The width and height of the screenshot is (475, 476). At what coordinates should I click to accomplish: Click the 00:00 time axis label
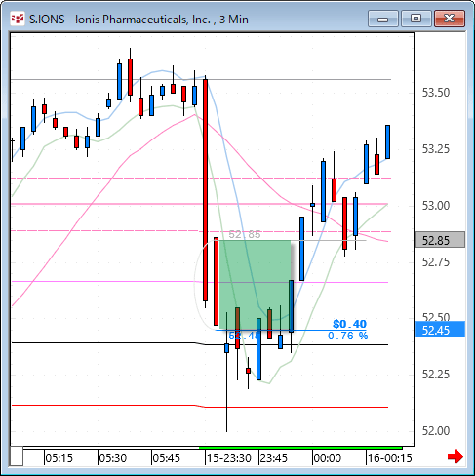point(328,458)
